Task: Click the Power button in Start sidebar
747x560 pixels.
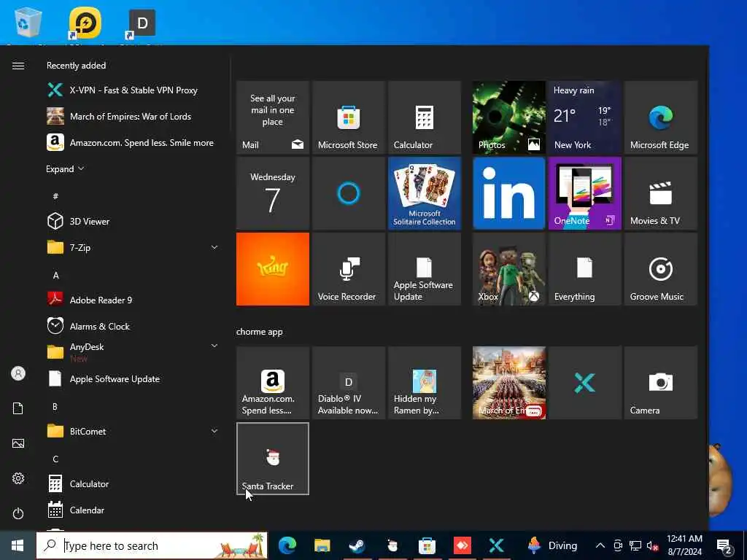Action: tap(18, 513)
